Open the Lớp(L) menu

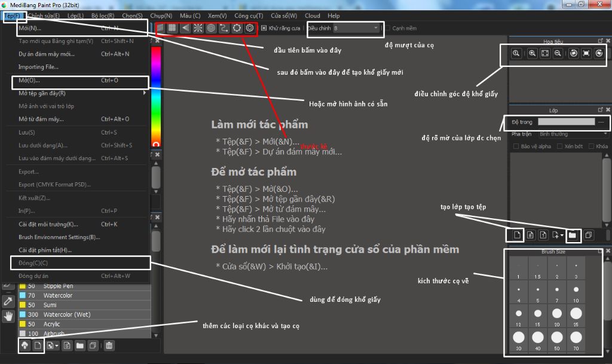tap(75, 16)
